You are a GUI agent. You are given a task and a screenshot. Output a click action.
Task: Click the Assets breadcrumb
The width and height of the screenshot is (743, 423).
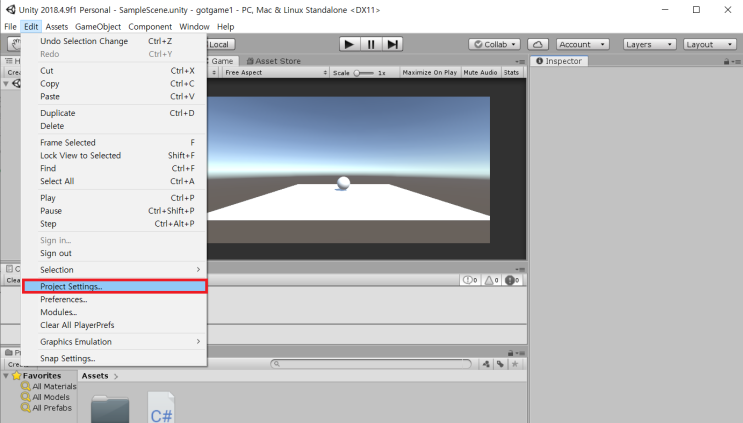point(95,376)
